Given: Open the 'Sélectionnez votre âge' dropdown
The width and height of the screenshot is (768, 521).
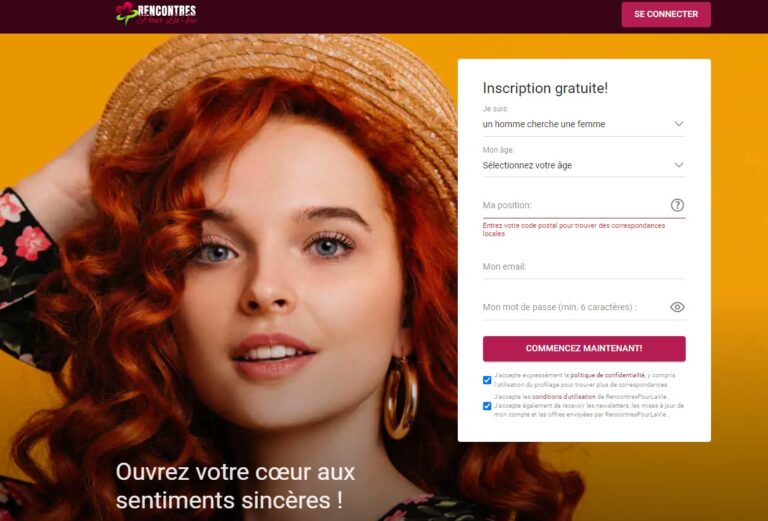Looking at the screenshot, I should point(584,165).
